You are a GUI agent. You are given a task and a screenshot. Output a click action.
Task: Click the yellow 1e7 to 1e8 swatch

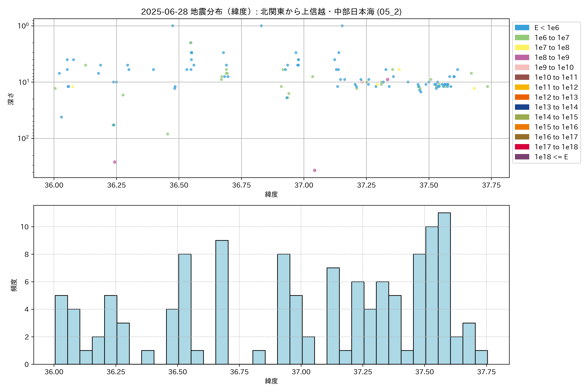522,48
